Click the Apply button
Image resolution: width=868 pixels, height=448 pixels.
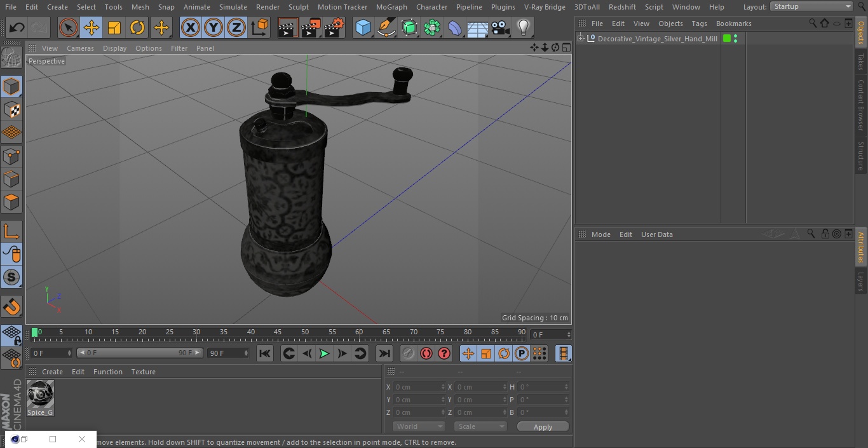[x=543, y=427]
